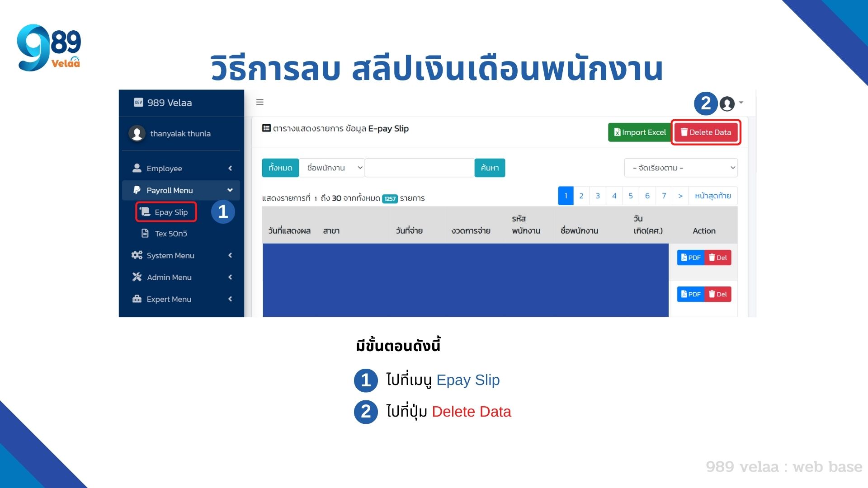Viewport: 868px width, 488px height.
Task: Click the Del icon on first row
Action: 718,258
